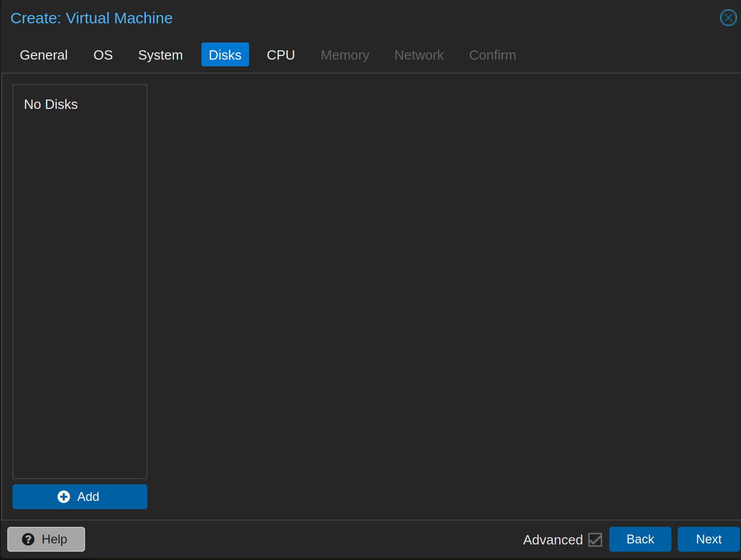The width and height of the screenshot is (741, 560).
Task: Open the OS tab
Action: point(103,55)
